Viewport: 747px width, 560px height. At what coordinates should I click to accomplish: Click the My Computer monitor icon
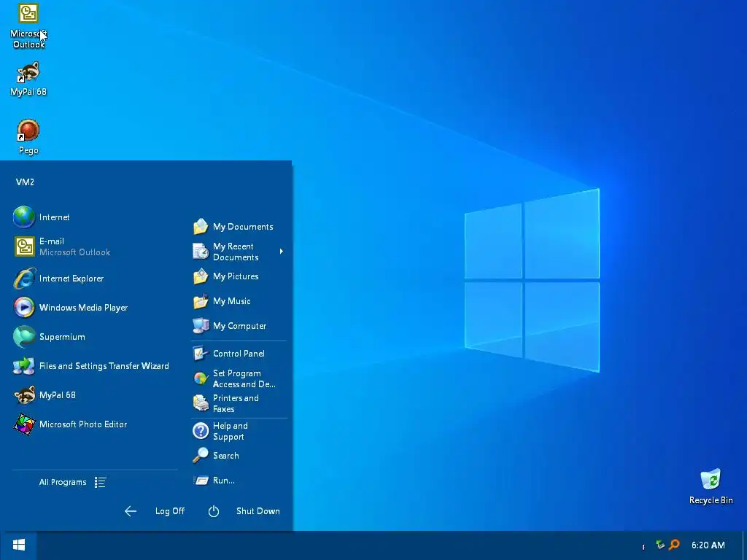coord(201,326)
